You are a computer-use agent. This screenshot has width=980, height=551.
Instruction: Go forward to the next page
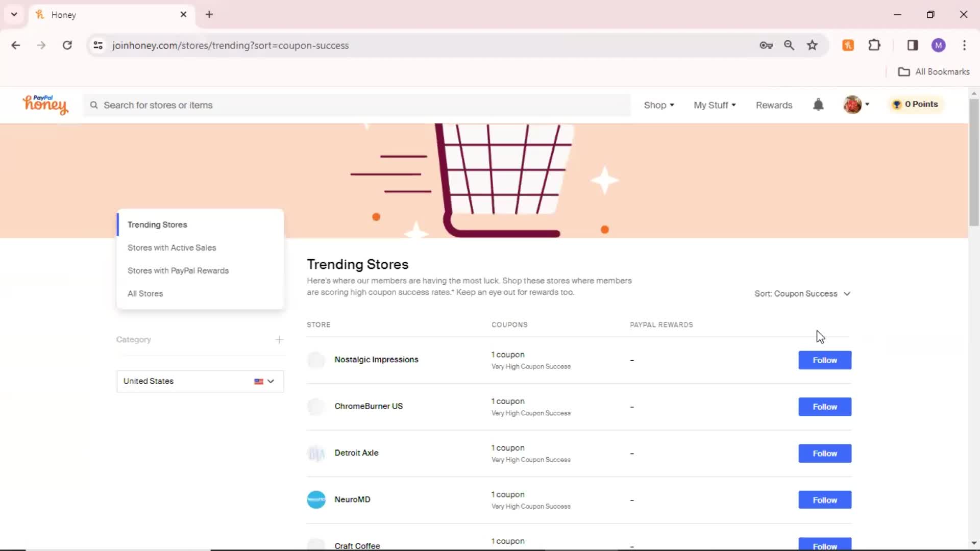[41, 45]
